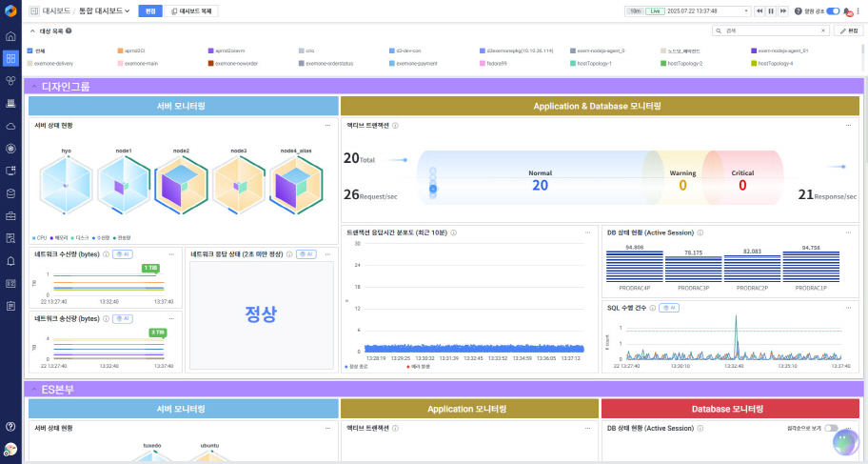Collapse the side menu with the panel icon
868x464 pixels.
34,11
